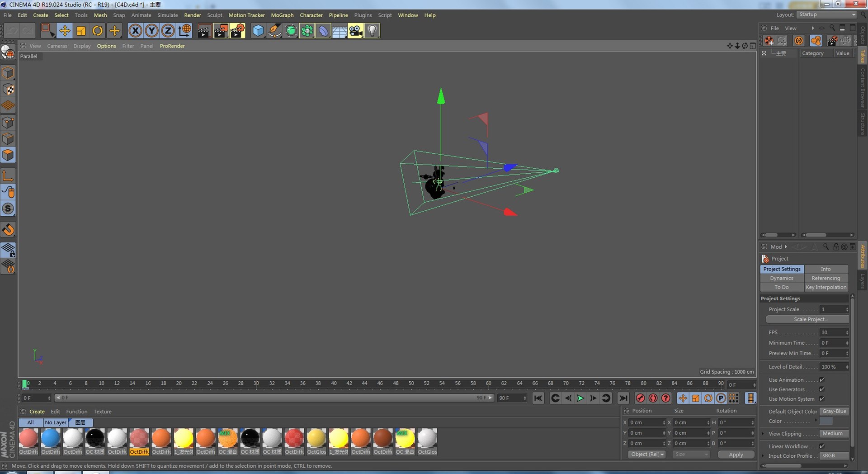Add a Light object
The height and width of the screenshot is (474, 868).
click(x=372, y=31)
